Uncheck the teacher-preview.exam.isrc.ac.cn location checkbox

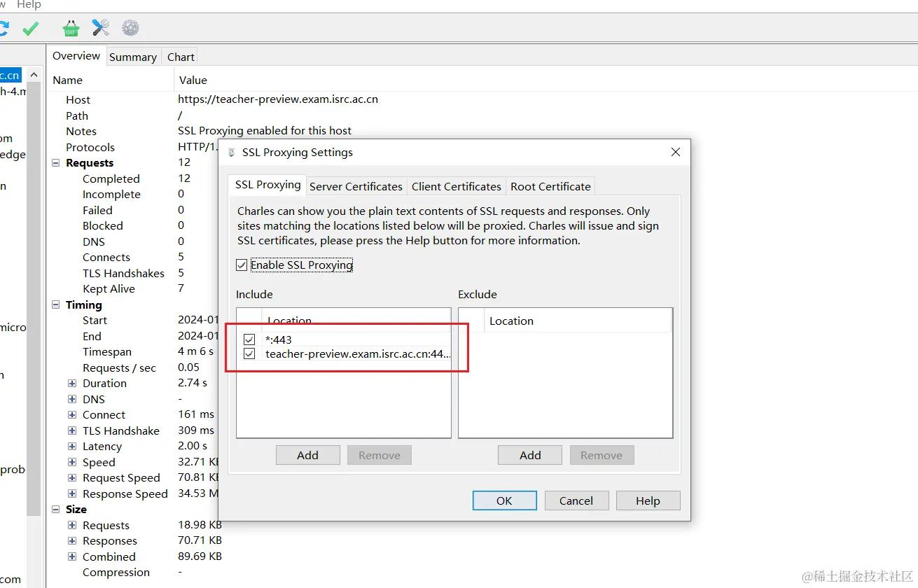coord(249,354)
